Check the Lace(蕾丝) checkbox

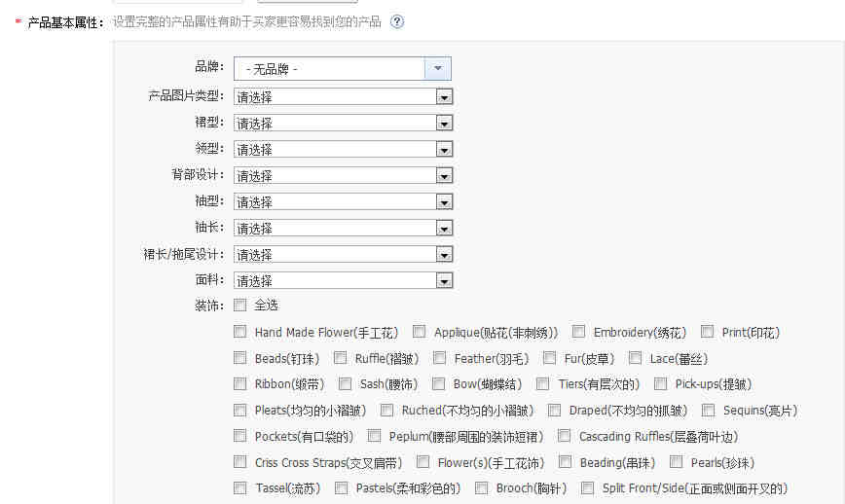click(x=635, y=357)
